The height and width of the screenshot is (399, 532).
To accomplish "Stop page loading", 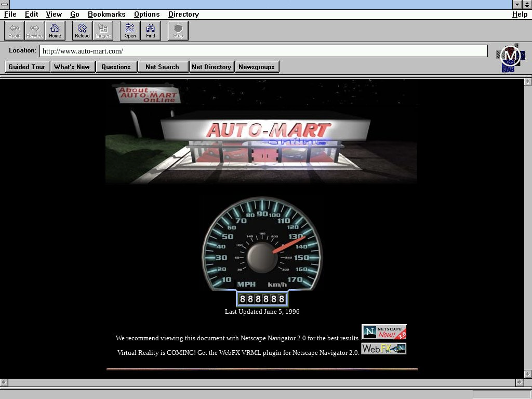I will (178, 31).
